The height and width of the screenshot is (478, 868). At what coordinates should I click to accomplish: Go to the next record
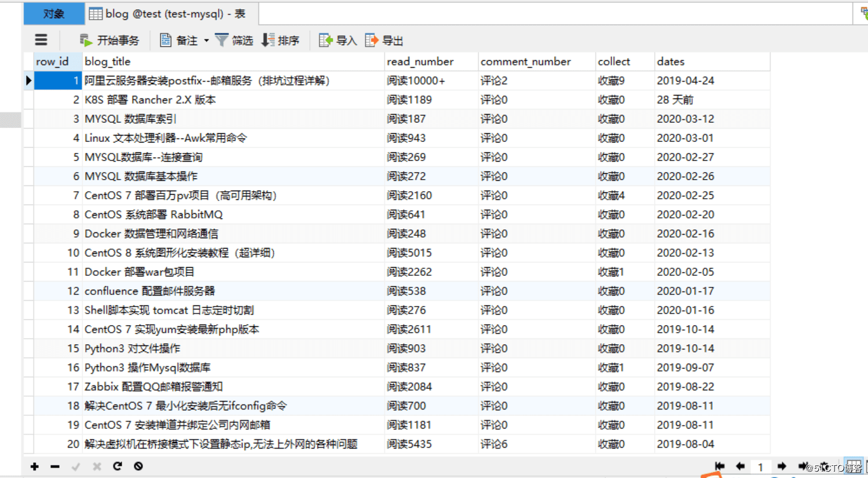[x=781, y=466]
